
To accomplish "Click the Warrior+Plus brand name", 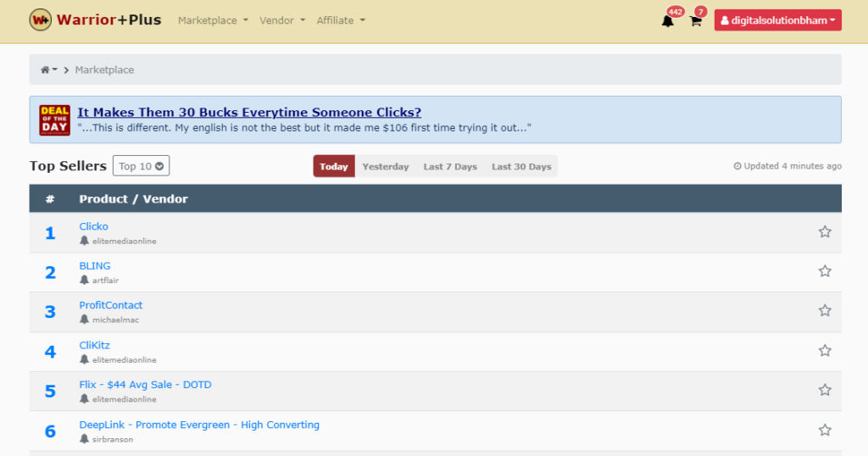I will (109, 20).
